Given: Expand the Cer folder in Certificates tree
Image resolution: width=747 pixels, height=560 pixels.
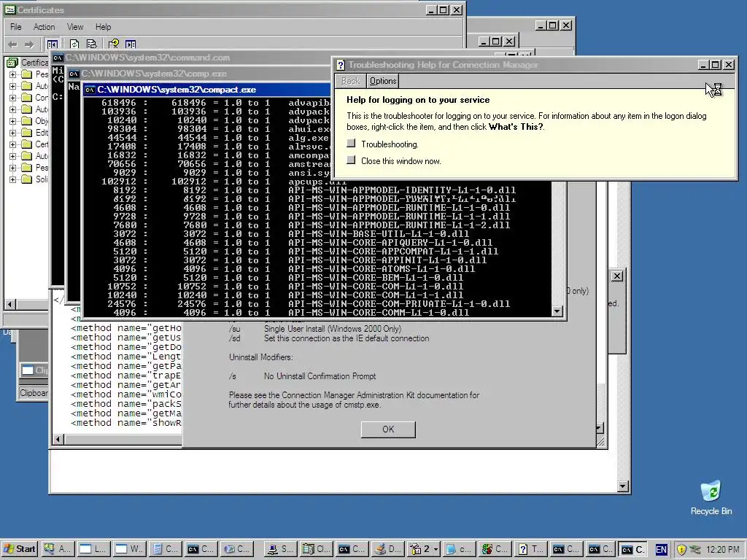Looking at the screenshot, I should tap(13, 144).
